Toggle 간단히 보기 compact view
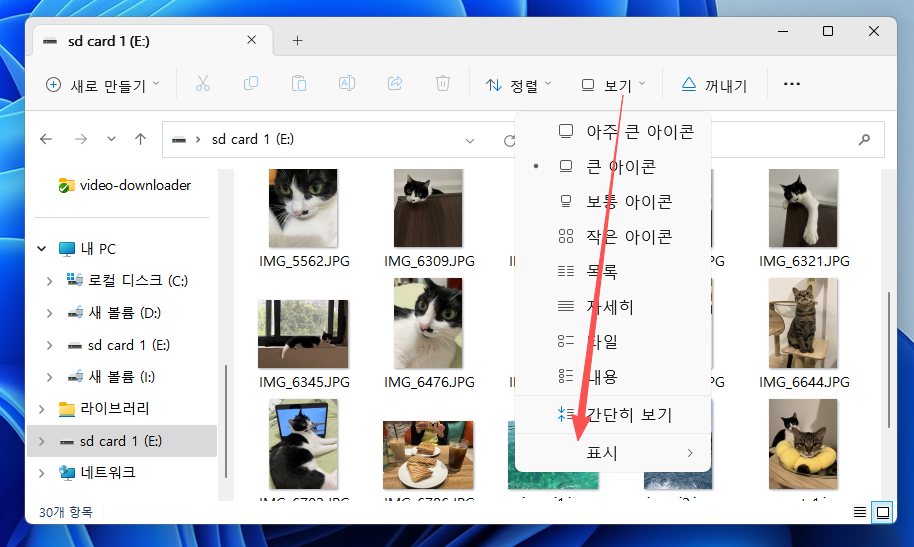 tap(613, 415)
